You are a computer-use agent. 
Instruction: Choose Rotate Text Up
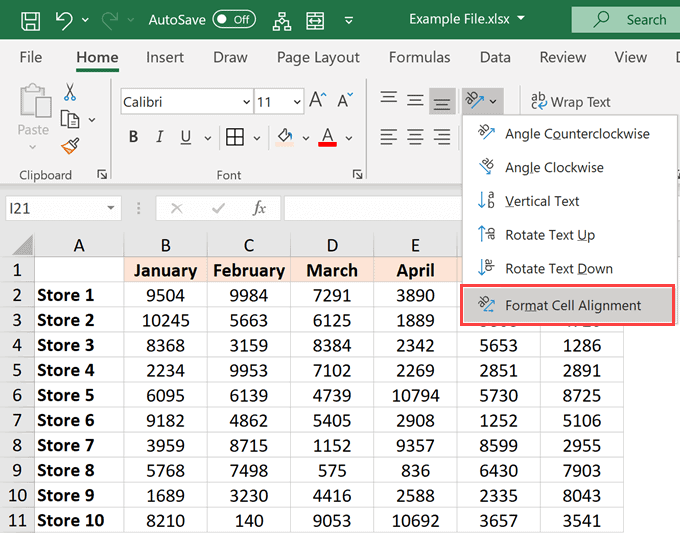[x=569, y=235]
